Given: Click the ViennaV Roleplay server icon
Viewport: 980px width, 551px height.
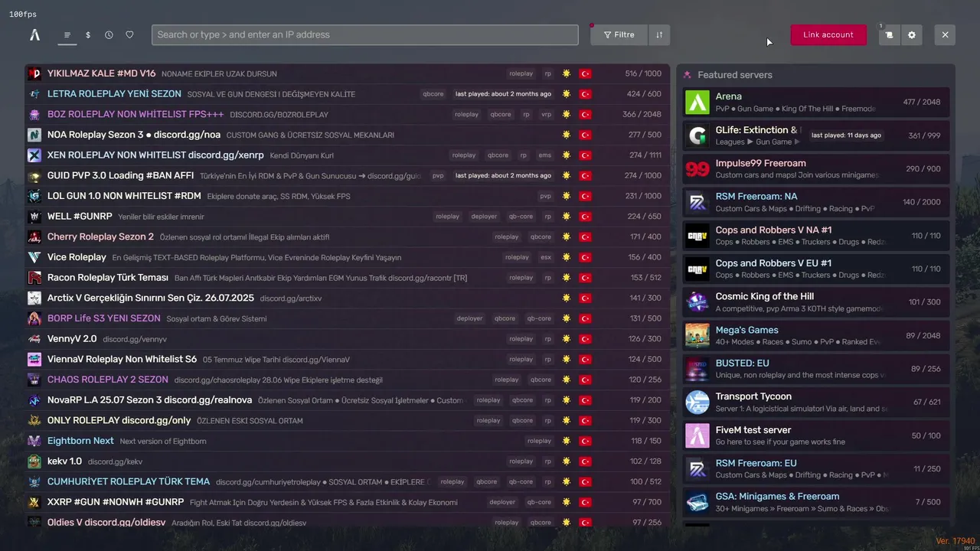Looking at the screenshot, I should pos(34,359).
